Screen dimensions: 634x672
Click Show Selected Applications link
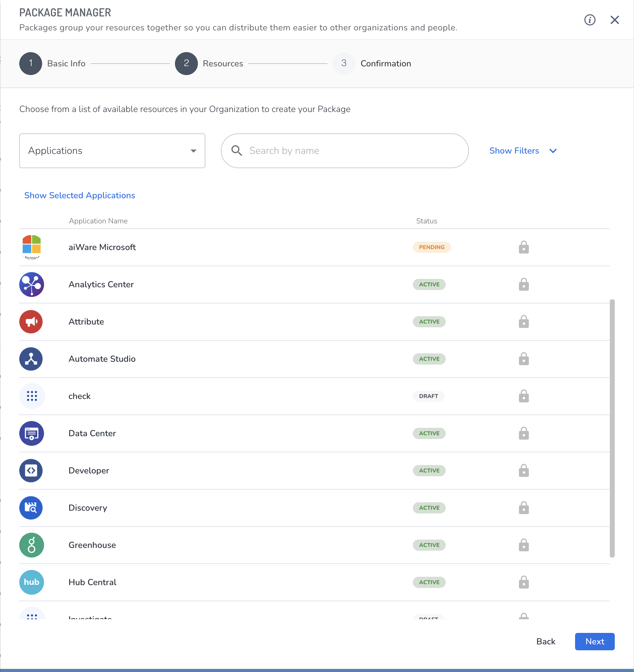point(79,195)
